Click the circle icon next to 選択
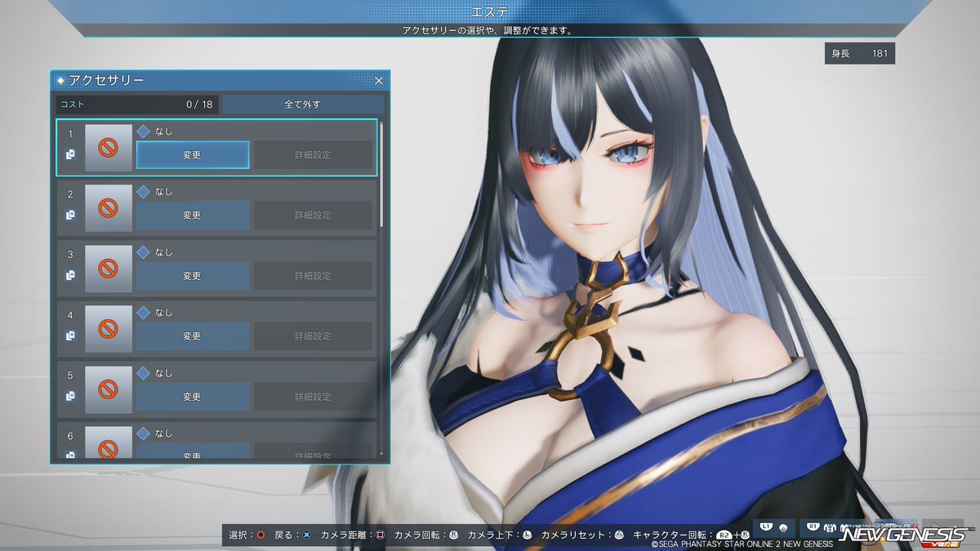Viewport: 980px width, 551px height. [261, 535]
